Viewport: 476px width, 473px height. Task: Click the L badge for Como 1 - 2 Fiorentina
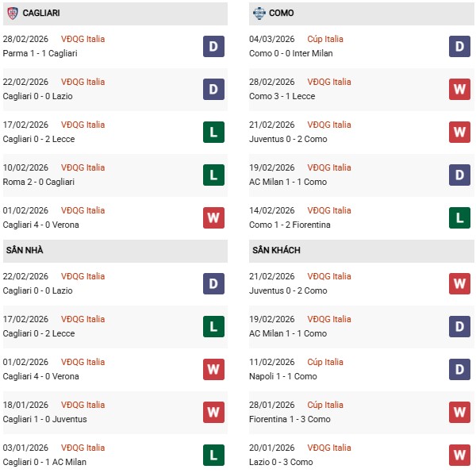pos(459,217)
